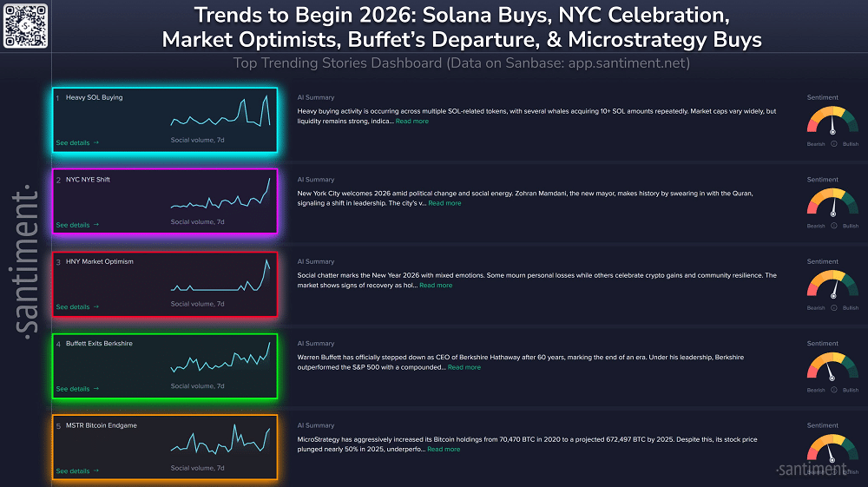This screenshot has width=868, height=487.
Task: Read more of the HNY Market Optimism summary
Action: 436,286
